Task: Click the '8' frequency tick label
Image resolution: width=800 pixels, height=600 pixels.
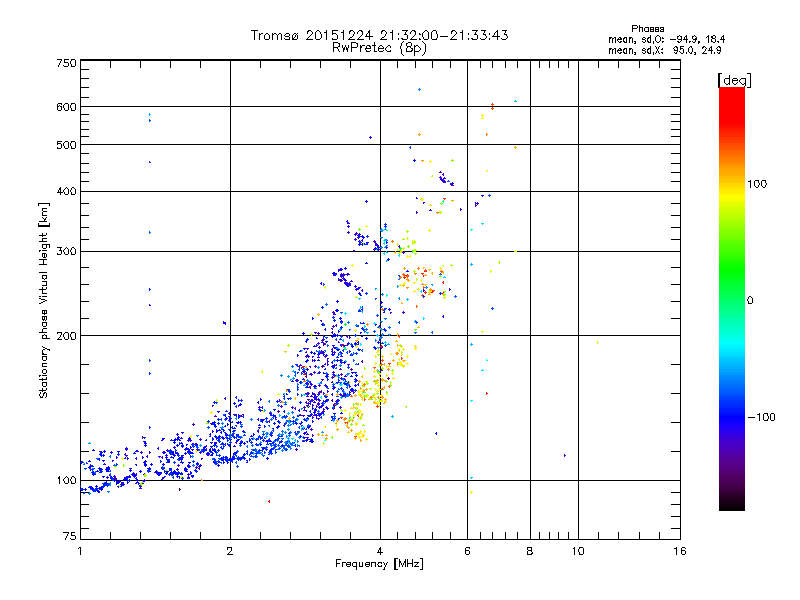Action: click(530, 551)
